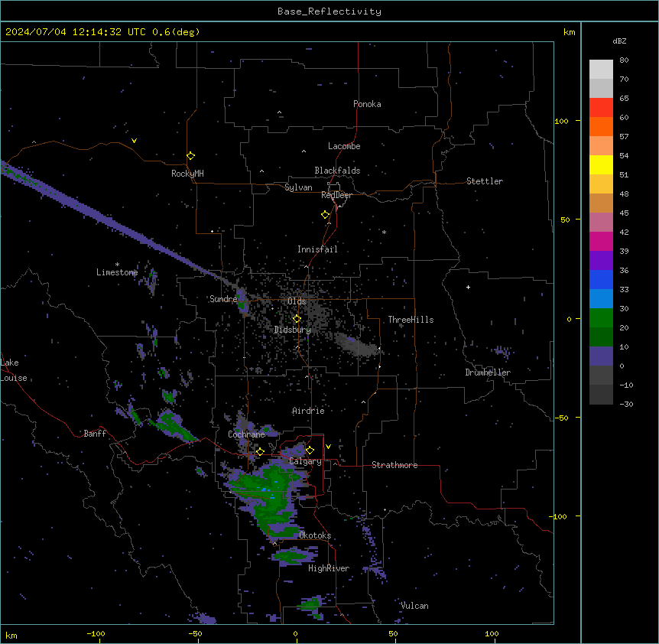The width and height of the screenshot is (659, 644).
Task: Select the Drumheller label
Action: (488, 372)
